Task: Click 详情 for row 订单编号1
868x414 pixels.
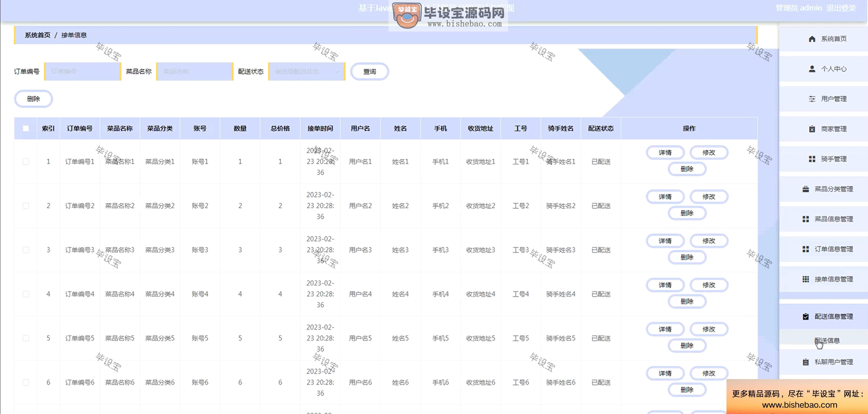Action: tap(665, 153)
